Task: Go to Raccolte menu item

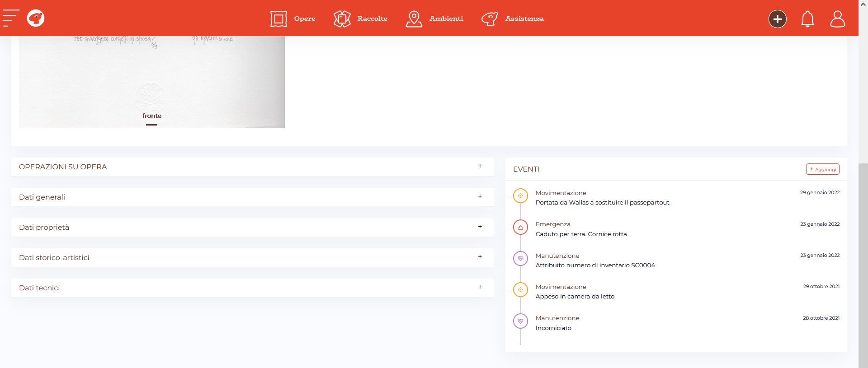Action: [372, 19]
